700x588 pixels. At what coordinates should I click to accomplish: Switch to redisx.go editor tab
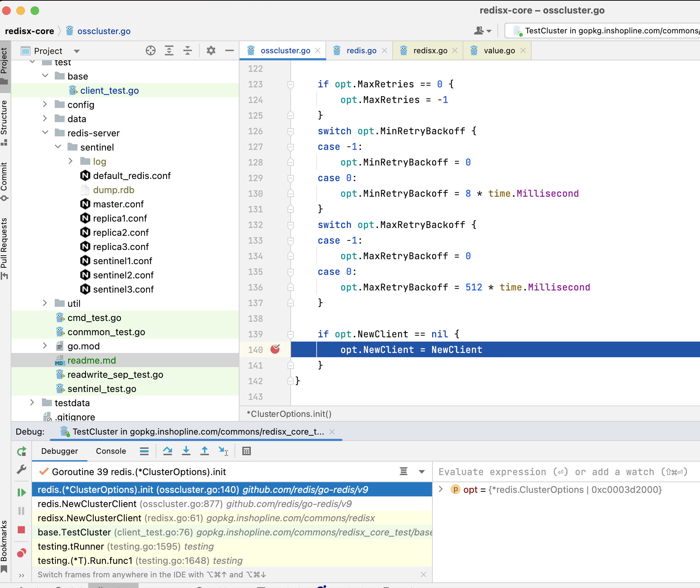[x=430, y=50]
